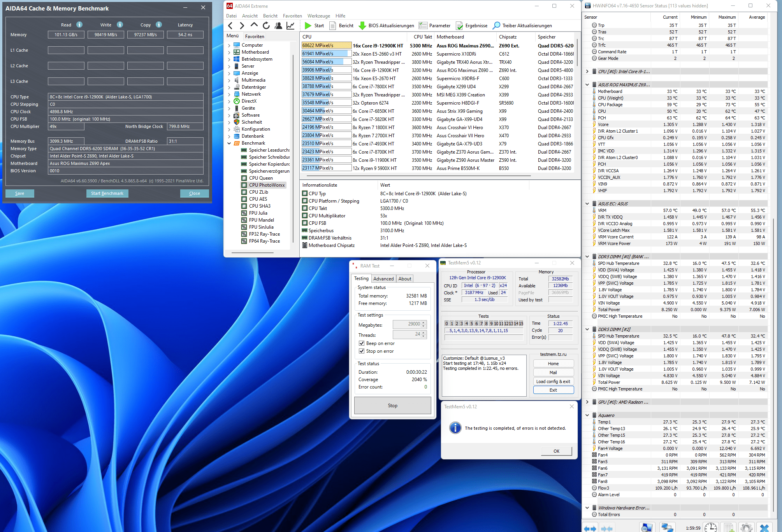This screenshot has width=782, height=532.
Task: Click BIOS Aktualisierungen download arrow
Action: click(x=362, y=26)
